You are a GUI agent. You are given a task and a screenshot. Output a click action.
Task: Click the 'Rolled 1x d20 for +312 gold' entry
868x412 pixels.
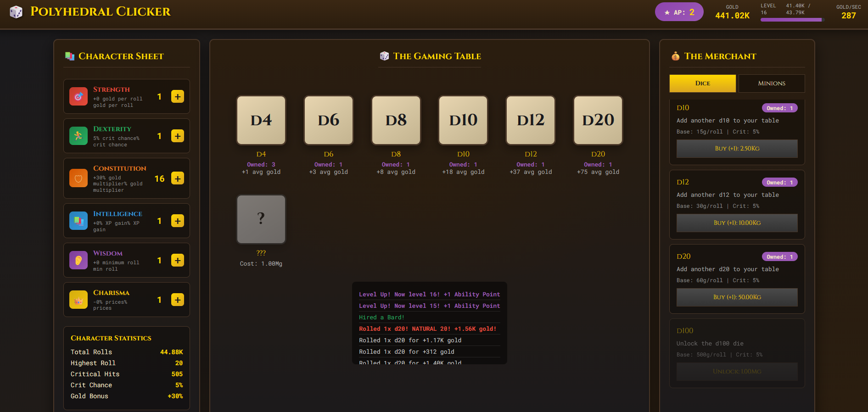[430, 352]
